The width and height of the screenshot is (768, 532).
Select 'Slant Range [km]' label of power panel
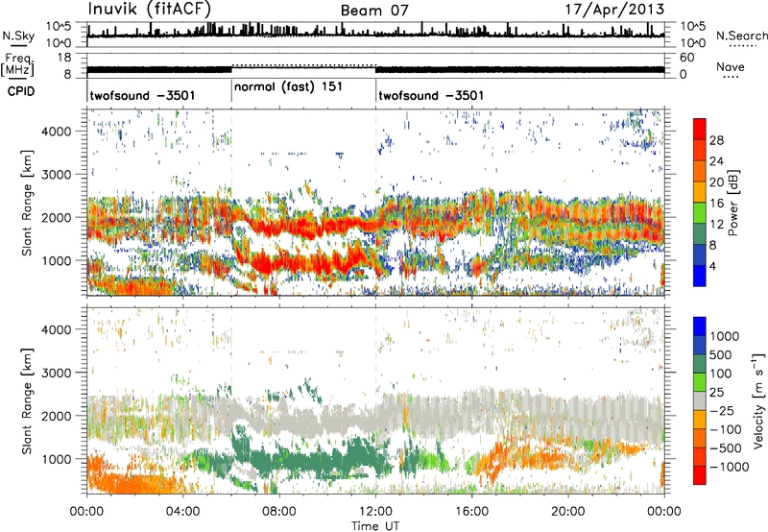click(27, 203)
